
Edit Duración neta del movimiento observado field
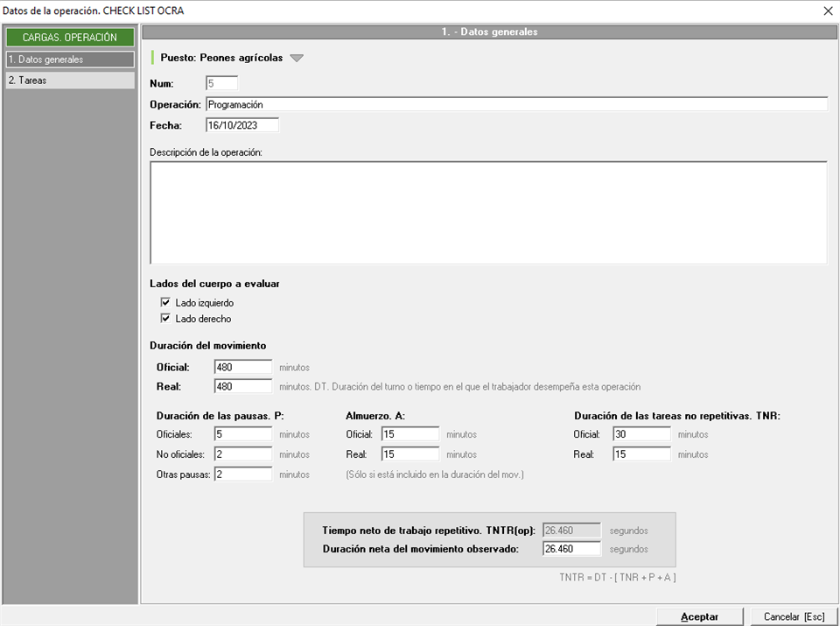571,549
